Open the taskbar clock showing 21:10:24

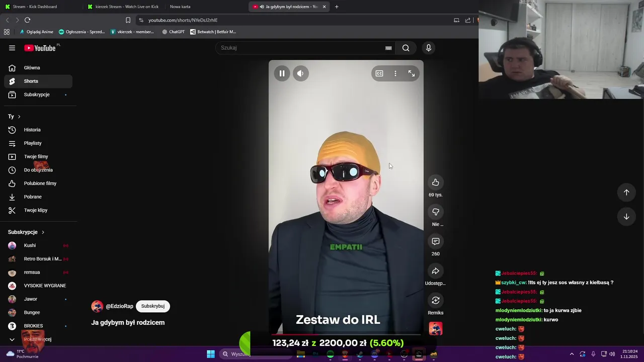629,354
